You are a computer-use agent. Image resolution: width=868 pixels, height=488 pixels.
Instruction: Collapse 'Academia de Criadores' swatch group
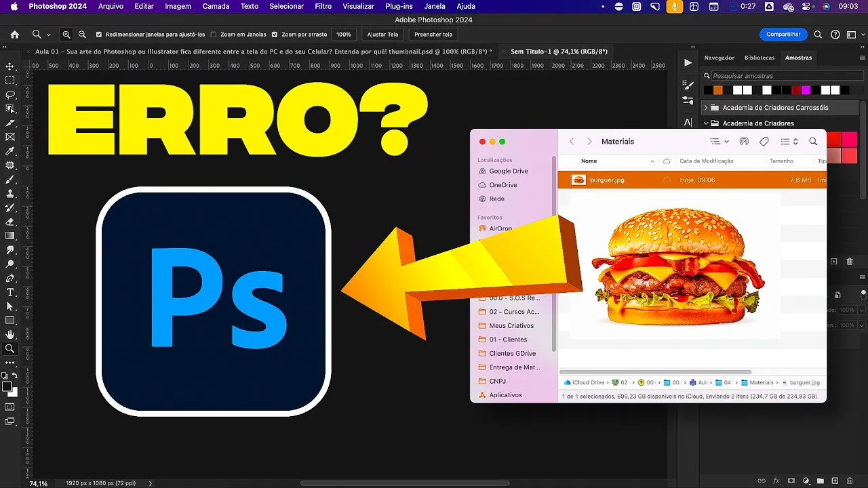(x=705, y=123)
